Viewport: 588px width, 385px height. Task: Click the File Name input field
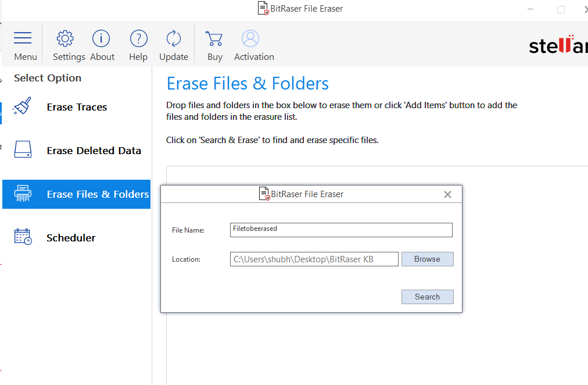tap(340, 230)
